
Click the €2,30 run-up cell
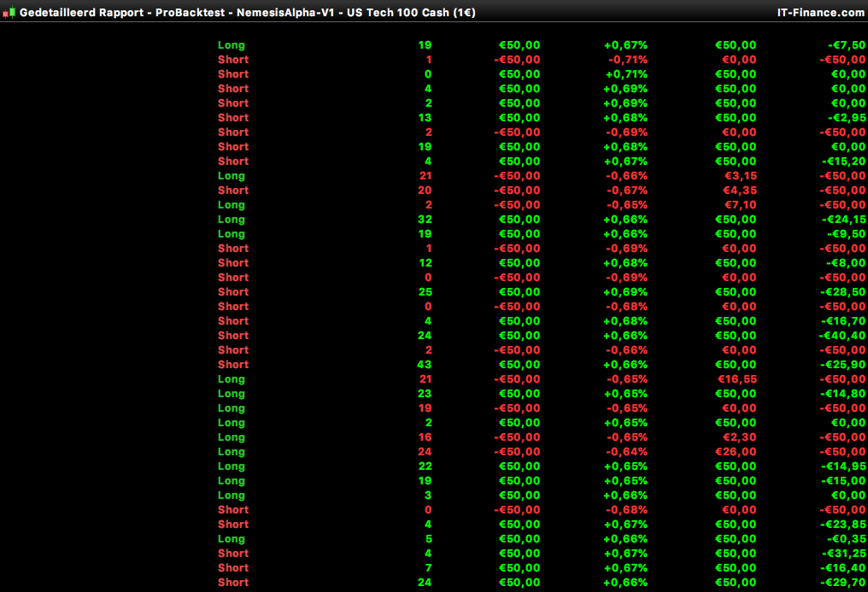click(741, 437)
